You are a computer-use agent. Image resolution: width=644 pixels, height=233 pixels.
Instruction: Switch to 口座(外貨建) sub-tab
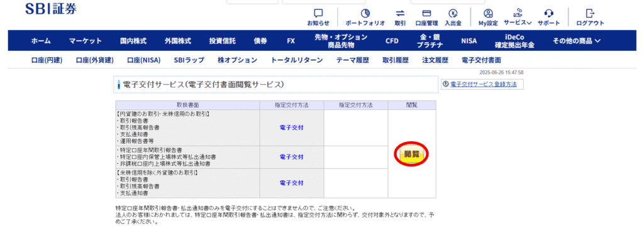pos(95,60)
